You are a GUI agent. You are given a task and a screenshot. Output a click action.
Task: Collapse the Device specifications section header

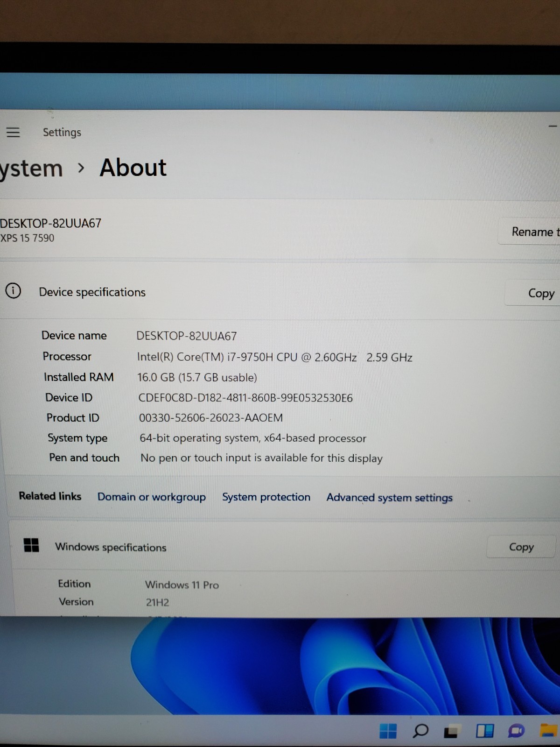(x=280, y=292)
